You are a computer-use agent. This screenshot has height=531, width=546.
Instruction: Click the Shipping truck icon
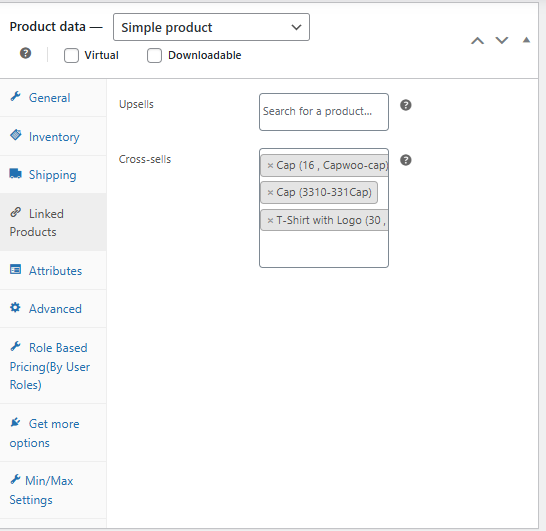click(x=15, y=173)
